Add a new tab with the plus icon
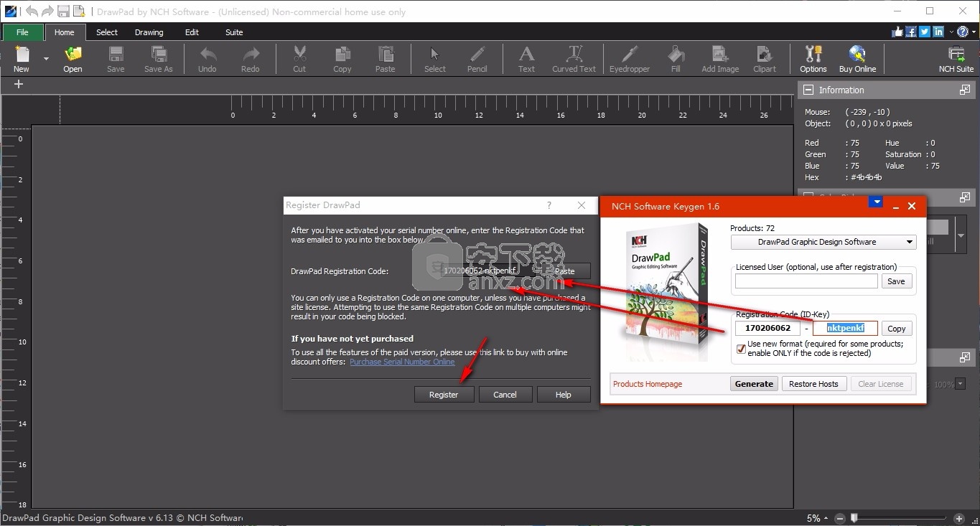The width and height of the screenshot is (980, 526). (19, 84)
